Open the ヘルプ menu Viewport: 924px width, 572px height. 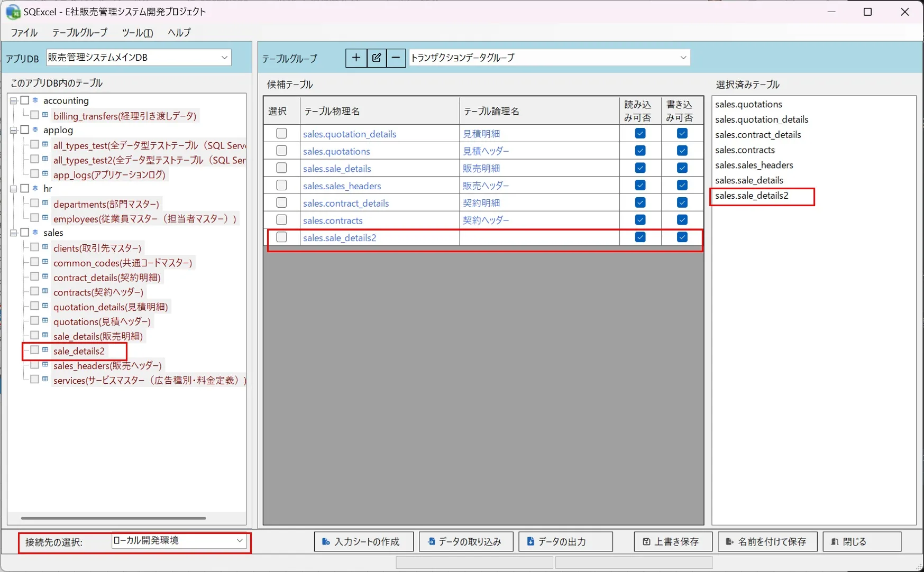179,32
